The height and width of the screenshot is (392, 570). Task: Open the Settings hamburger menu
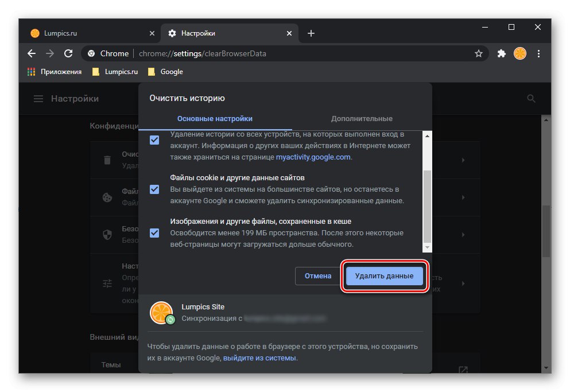point(38,99)
